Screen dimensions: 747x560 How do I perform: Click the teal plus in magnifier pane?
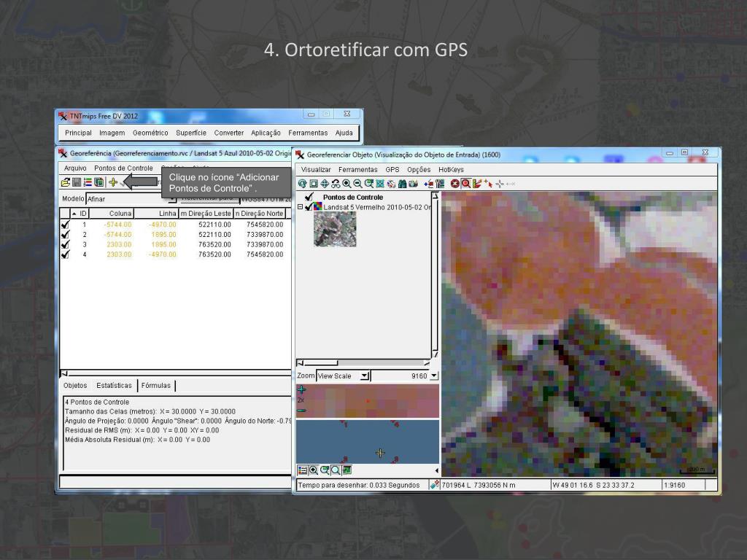(301, 389)
